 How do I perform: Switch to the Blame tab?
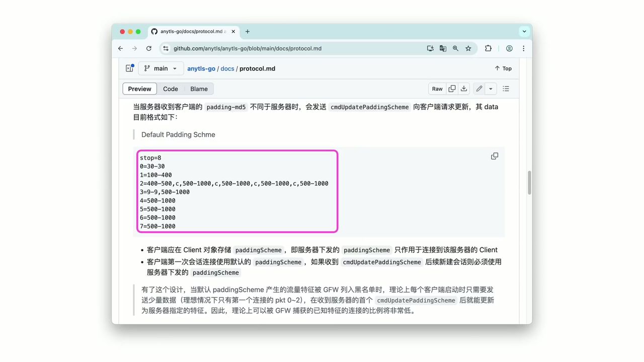(199, 88)
